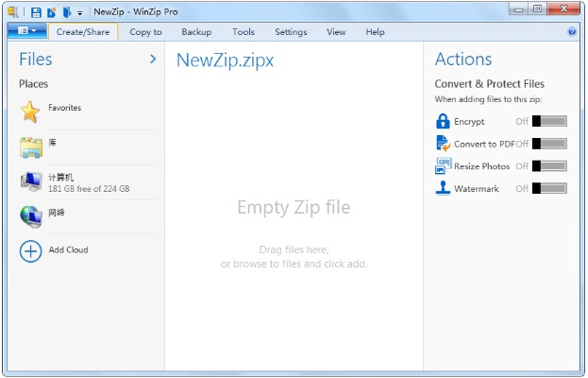Image resolution: width=588 pixels, height=378 pixels.
Task: Open the 网络 network location
Action: click(x=59, y=214)
